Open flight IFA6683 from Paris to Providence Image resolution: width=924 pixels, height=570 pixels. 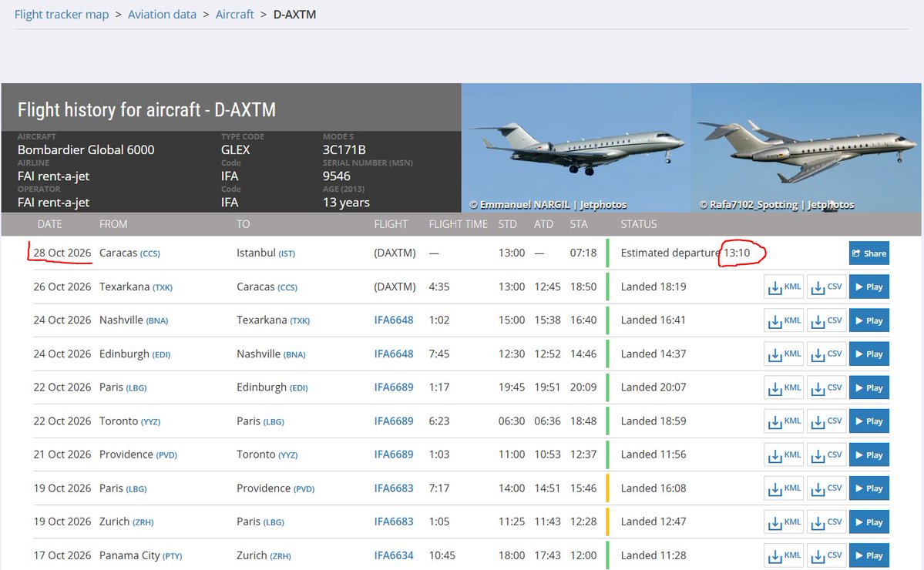[x=394, y=488]
